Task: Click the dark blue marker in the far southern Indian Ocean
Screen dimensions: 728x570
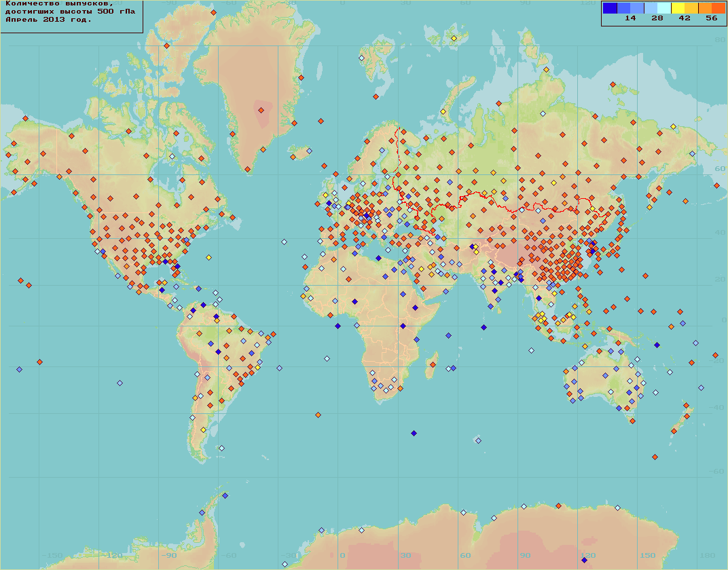Action: click(414, 433)
